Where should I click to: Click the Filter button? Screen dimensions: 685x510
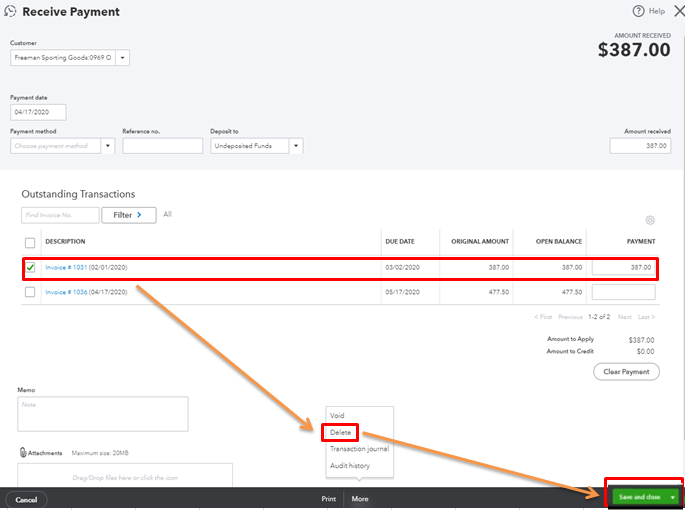point(128,215)
